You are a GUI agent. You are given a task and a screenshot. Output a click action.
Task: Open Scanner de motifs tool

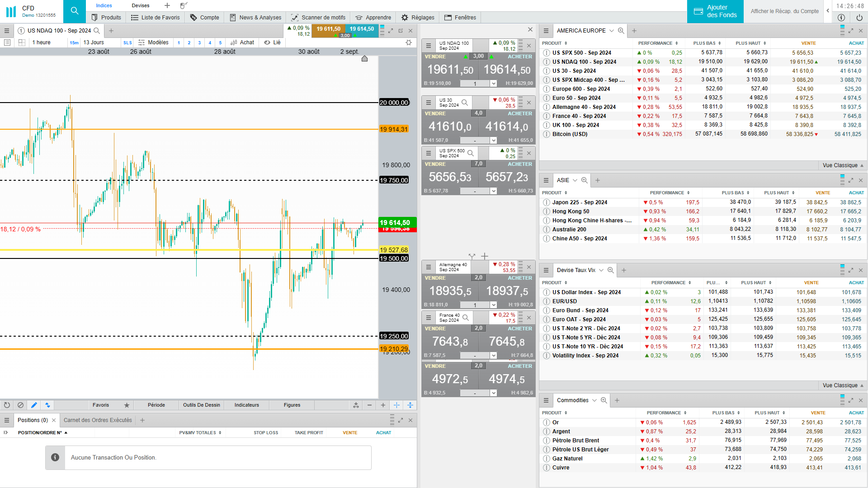(x=318, y=18)
